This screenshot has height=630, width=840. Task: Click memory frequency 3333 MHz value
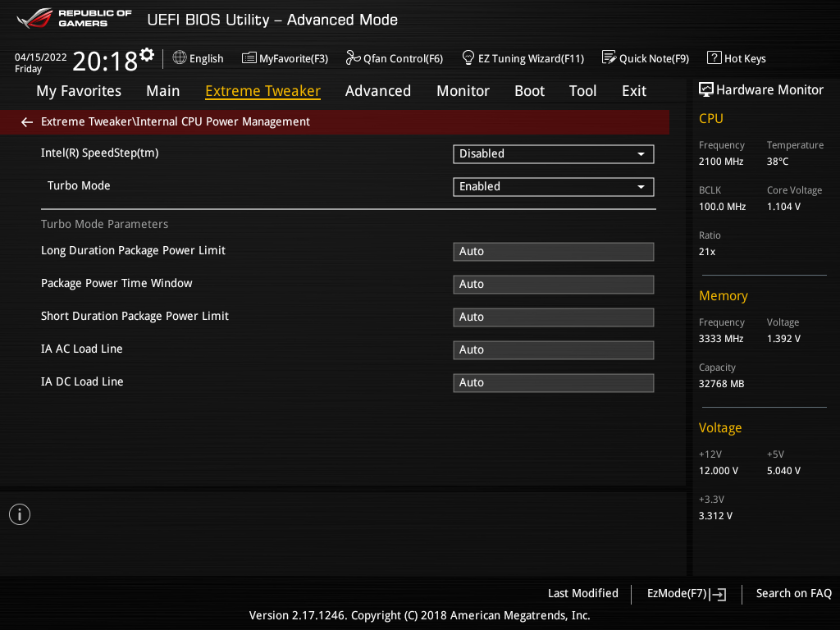coord(721,339)
